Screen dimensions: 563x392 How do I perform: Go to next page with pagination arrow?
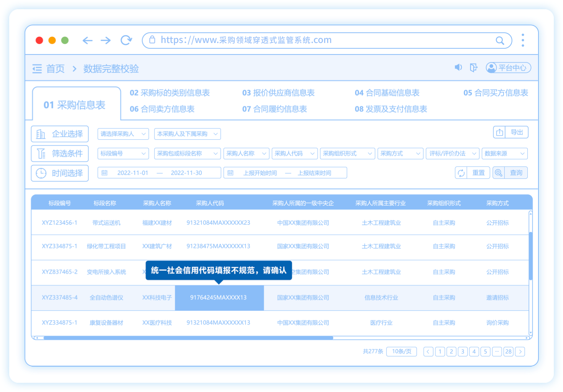point(520,352)
